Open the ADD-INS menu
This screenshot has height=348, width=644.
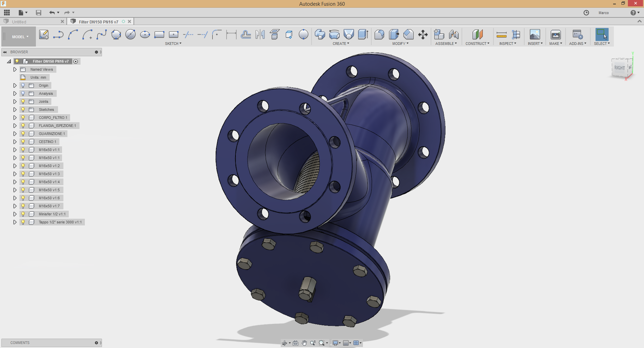[x=578, y=44]
